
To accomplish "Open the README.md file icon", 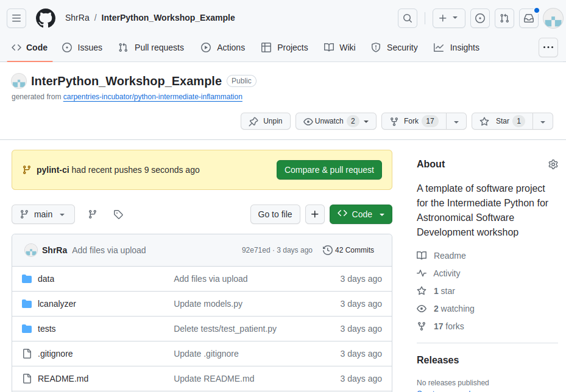I will click(x=27, y=378).
